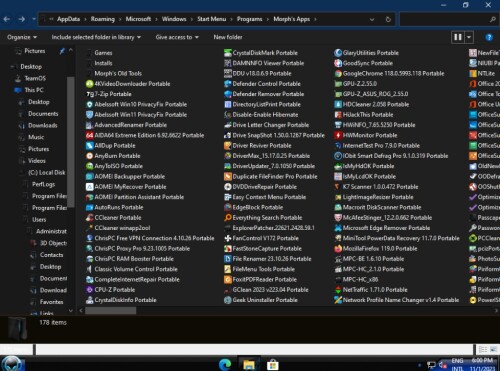The width and height of the screenshot is (500, 371).
Task: Select the 4KVideoDownloader Portable icon
Action: tap(90, 84)
